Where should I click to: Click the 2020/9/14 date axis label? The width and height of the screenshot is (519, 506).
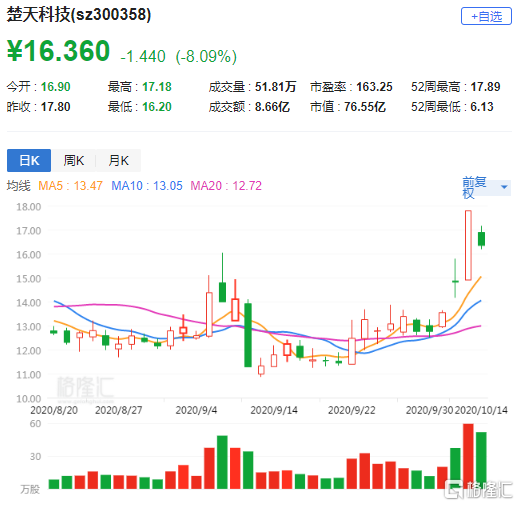[x=274, y=410]
